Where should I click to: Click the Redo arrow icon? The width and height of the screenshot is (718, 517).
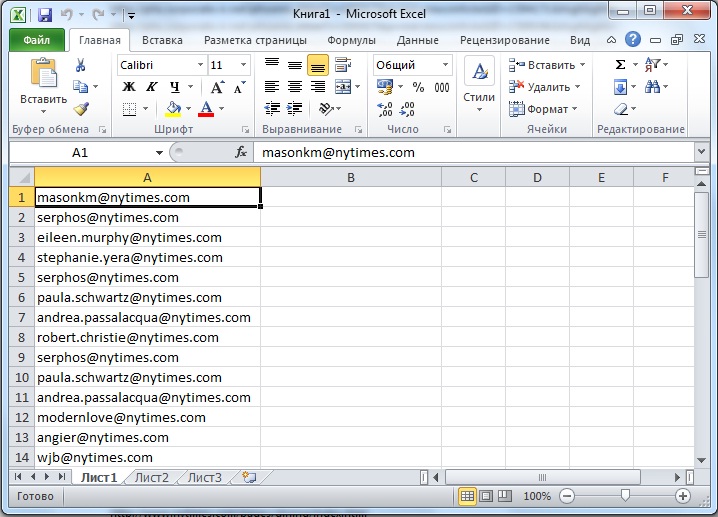click(98, 15)
